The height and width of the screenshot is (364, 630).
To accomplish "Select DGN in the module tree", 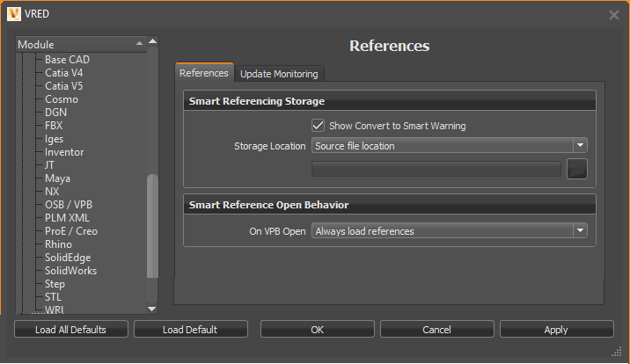I will point(55,113).
